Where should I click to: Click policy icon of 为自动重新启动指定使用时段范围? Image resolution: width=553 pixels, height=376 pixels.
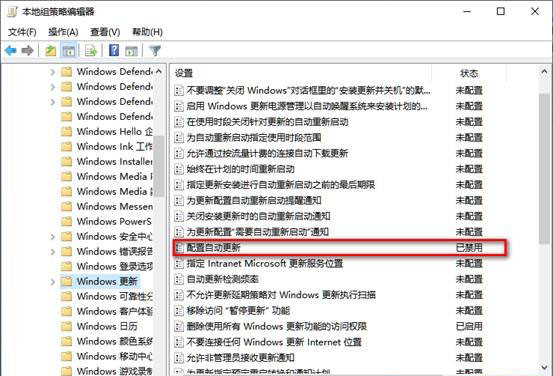point(179,138)
